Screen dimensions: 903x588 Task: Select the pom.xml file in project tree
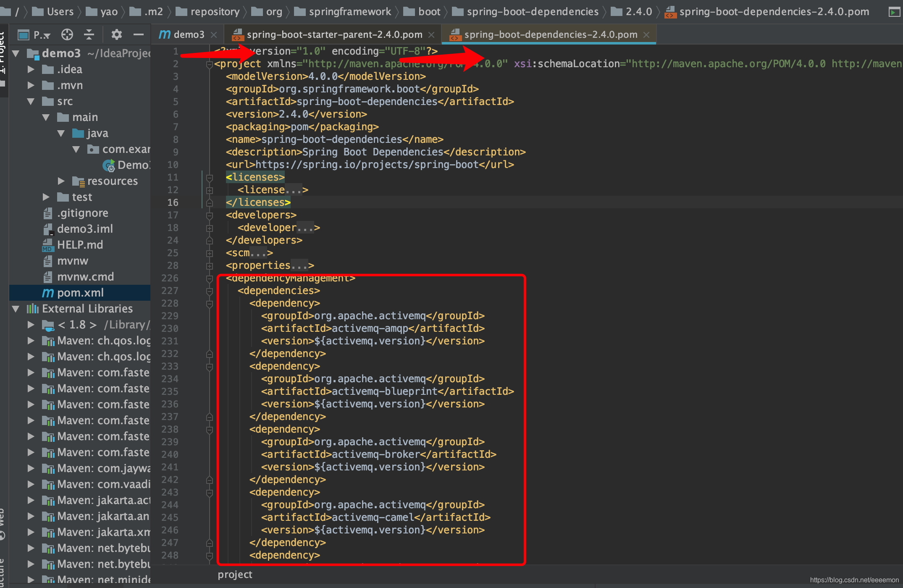(x=80, y=293)
